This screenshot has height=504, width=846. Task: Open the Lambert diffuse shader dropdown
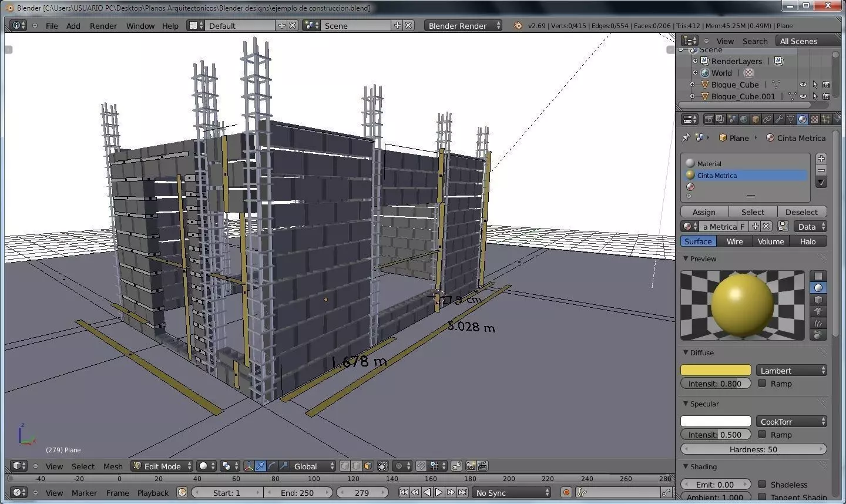pos(791,370)
